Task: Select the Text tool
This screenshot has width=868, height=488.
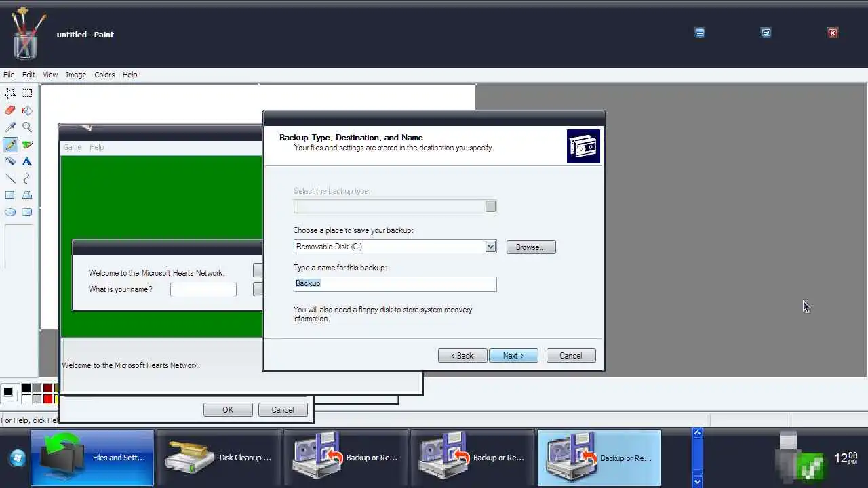Action: point(26,161)
